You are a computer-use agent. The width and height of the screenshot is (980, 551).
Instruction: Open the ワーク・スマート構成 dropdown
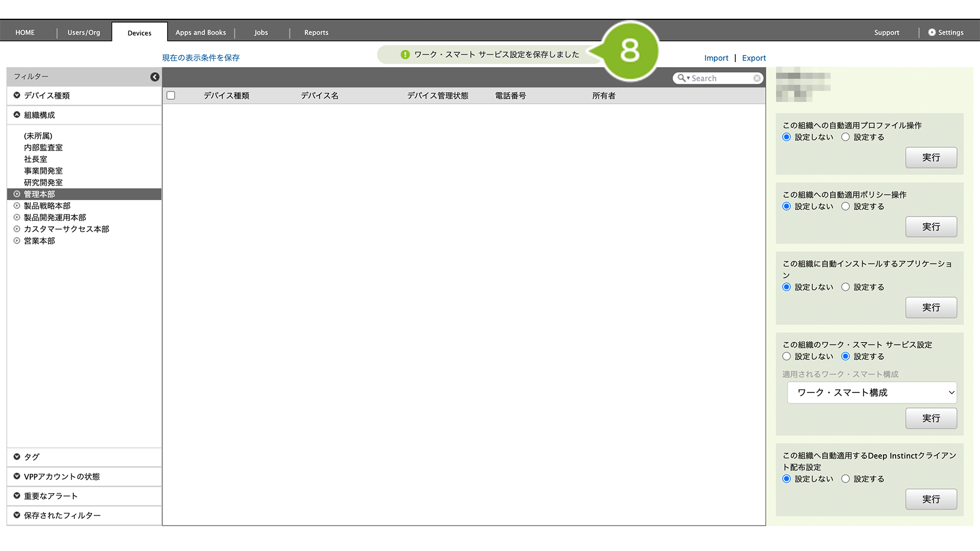(x=871, y=393)
